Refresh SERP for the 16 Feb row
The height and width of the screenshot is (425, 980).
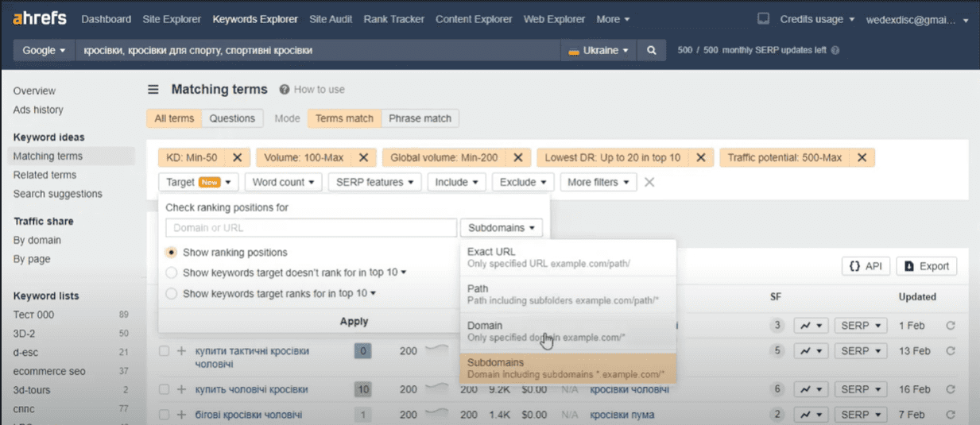point(951,389)
